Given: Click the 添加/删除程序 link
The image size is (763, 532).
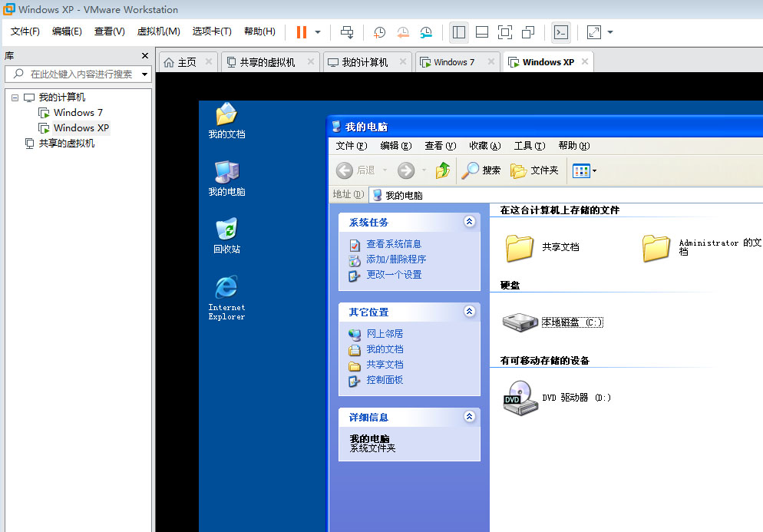Looking at the screenshot, I should [x=396, y=259].
